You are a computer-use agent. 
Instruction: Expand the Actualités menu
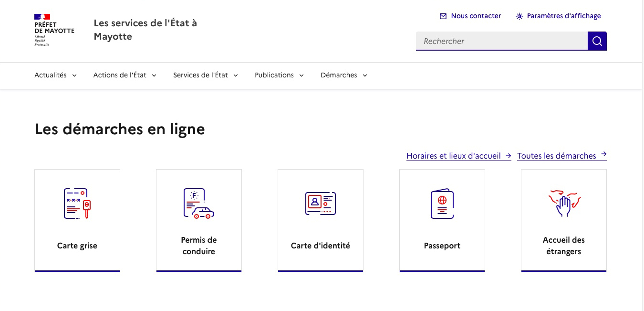(x=55, y=75)
